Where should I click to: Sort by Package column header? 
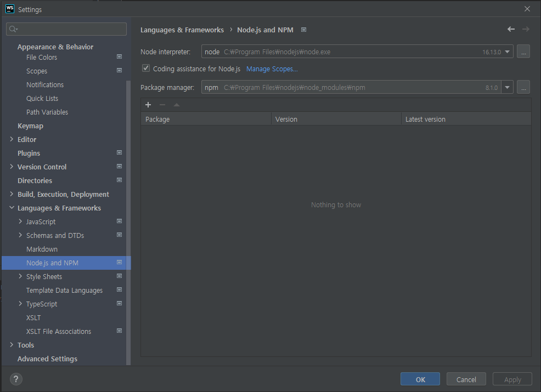point(206,119)
